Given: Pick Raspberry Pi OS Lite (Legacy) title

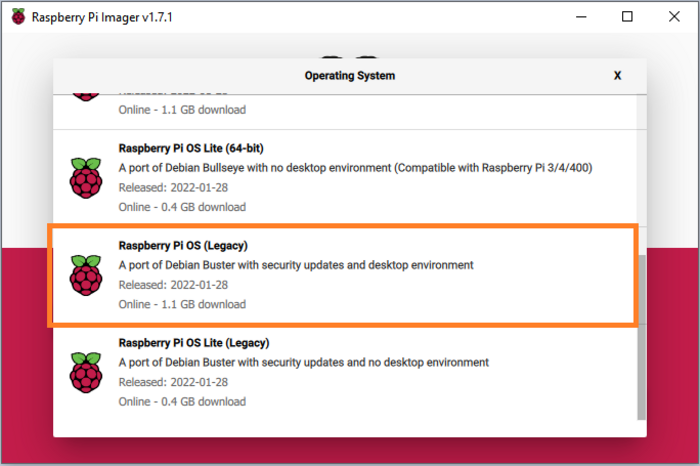Looking at the screenshot, I should pyautogui.click(x=194, y=343).
